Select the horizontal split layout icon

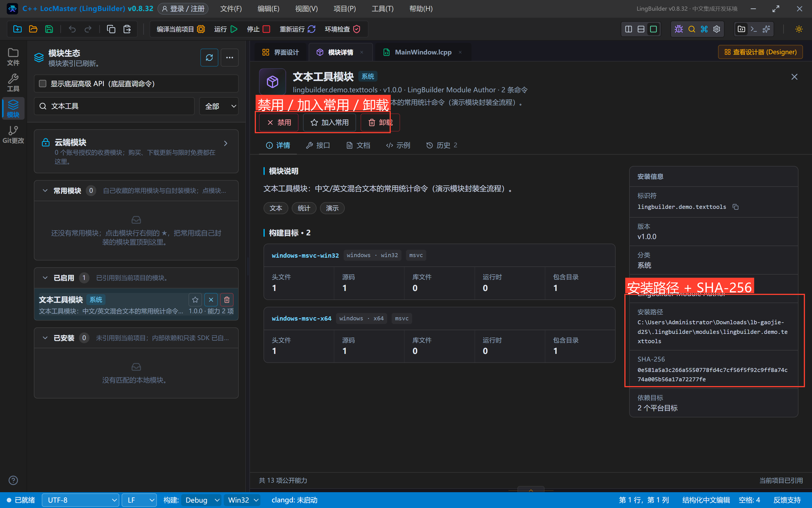641,29
